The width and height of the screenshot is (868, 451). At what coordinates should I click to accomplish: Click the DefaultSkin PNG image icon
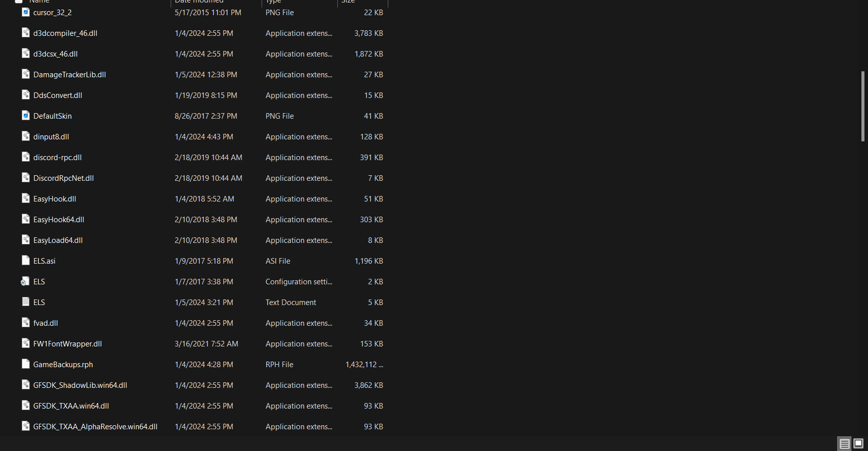coord(26,116)
